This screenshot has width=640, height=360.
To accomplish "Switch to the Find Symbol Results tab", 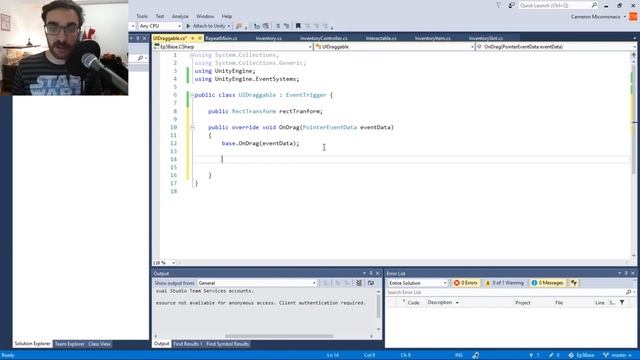I will [227, 344].
